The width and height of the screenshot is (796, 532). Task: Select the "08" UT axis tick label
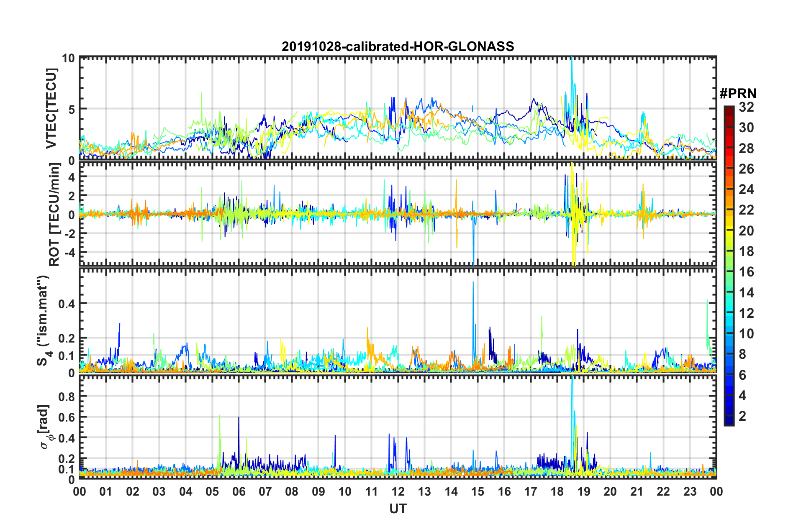(292, 491)
